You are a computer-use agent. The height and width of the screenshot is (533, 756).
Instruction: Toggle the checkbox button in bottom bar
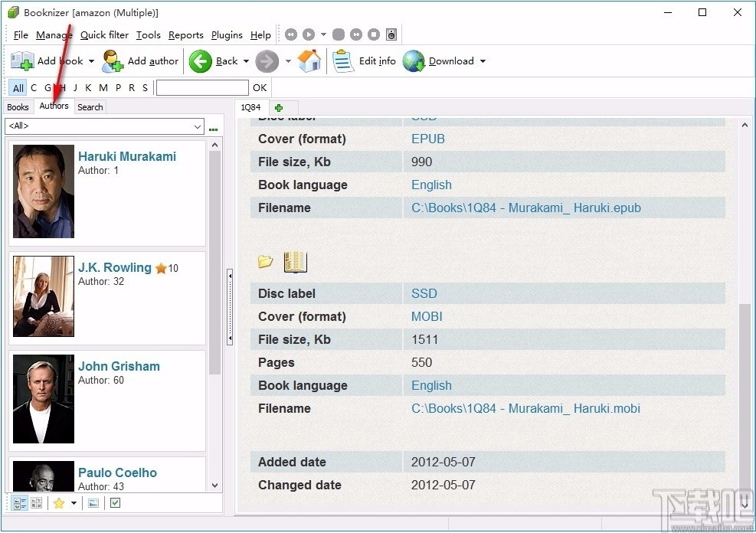[115, 503]
